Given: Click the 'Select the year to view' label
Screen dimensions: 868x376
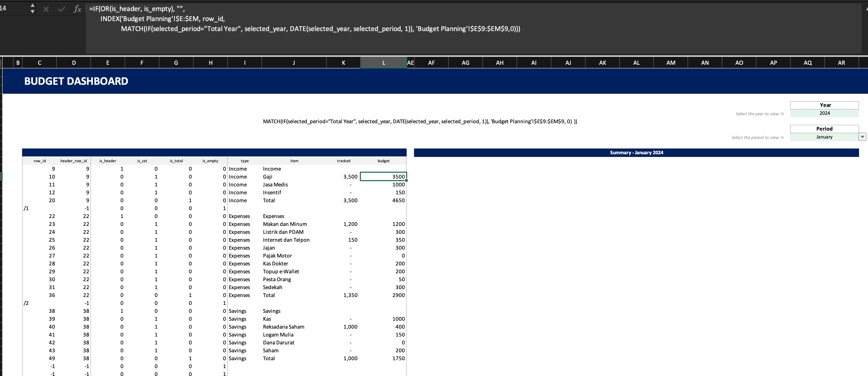Looking at the screenshot, I should point(759,114).
